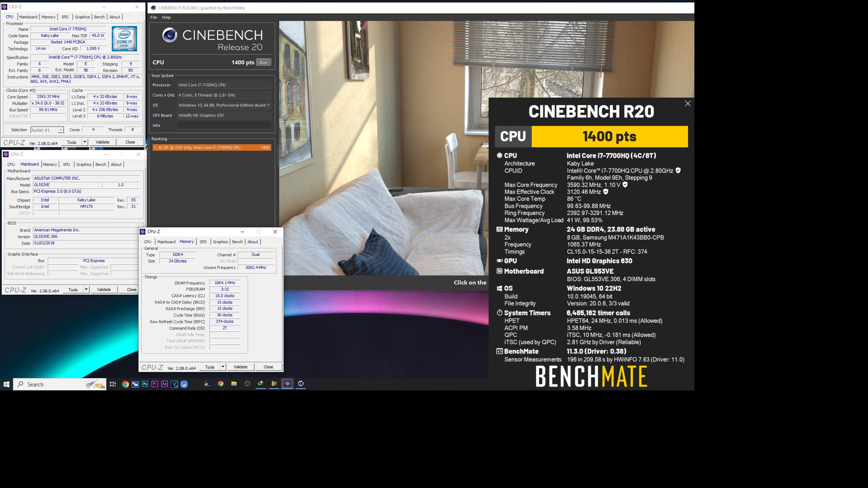Launch Adobe Premiere Pro from the taskbar

(155, 384)
